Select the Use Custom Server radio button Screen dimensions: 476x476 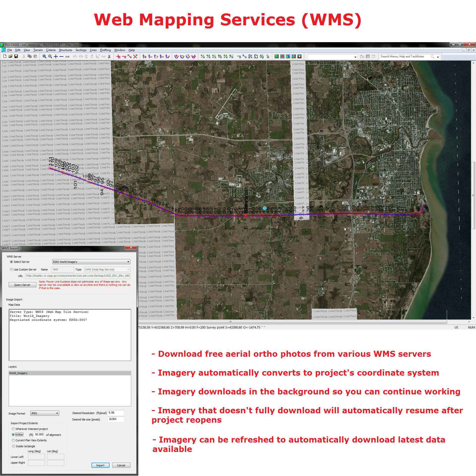tap(11, 269)
